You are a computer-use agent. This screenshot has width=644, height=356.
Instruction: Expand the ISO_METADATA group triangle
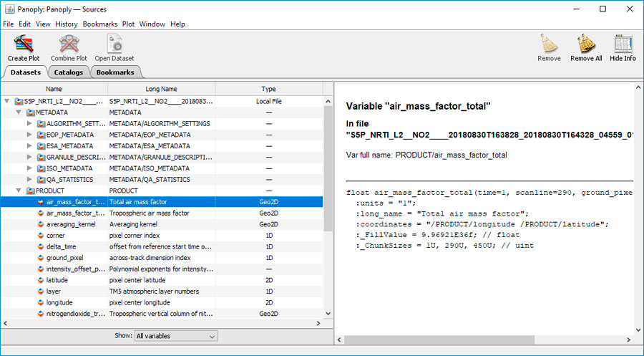29,168
